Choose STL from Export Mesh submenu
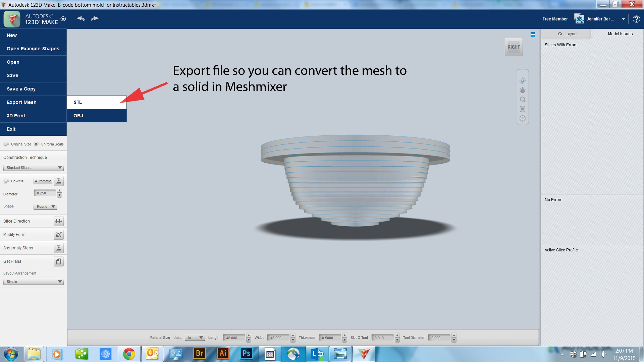The width and height of the screenshot is (644, 362). (x=96, y=102)
